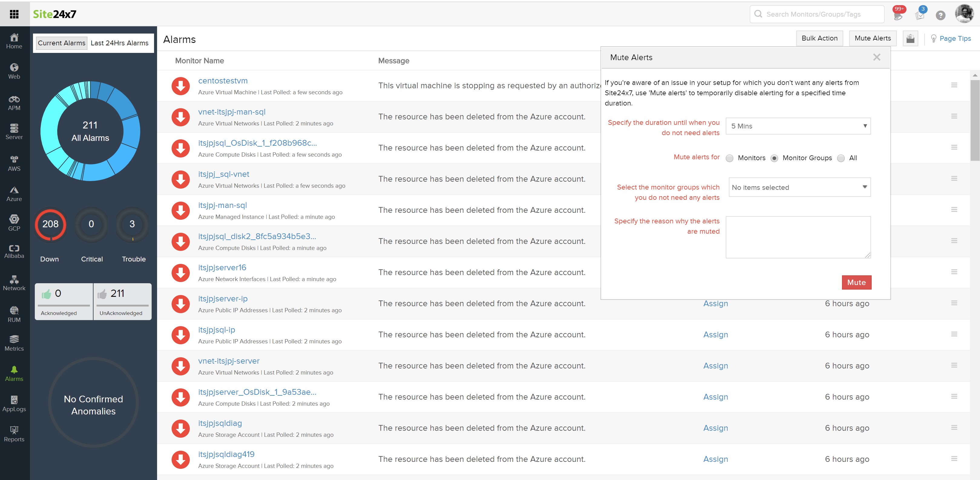Open the Azure monitors sidebar icon
This screenshot has height=480, width=980.
[x=14, y=194]
